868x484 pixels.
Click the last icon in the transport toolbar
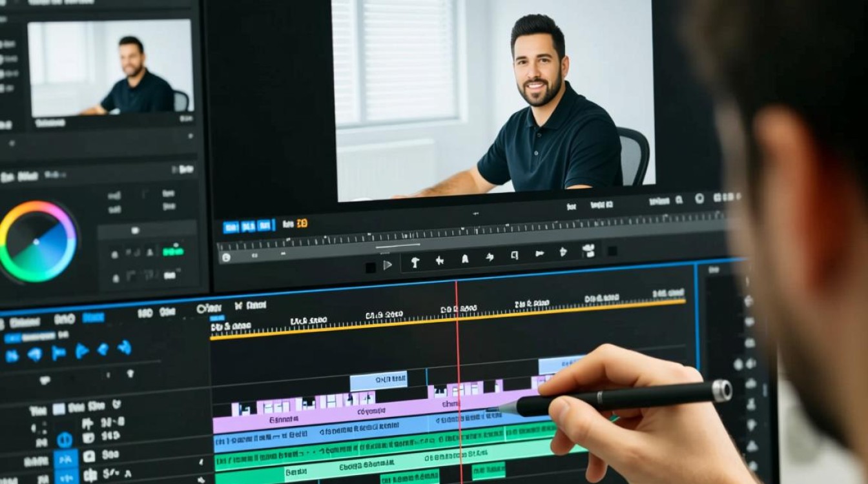(x=588, y=250)
